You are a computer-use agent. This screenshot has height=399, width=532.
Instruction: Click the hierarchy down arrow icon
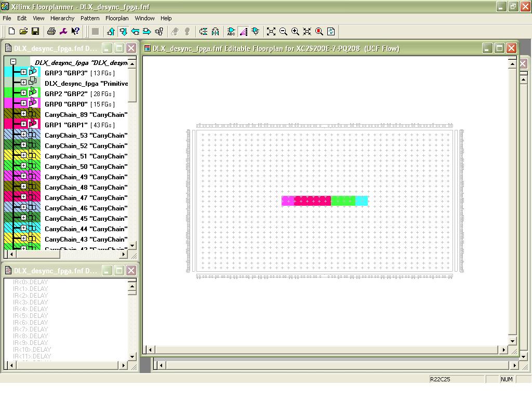click(123, 32)
